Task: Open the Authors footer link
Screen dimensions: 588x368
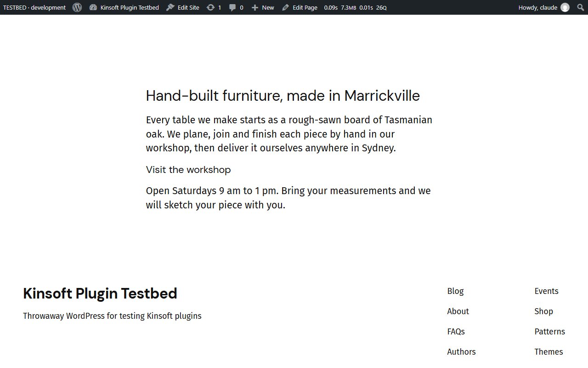Action: [461, 352]
